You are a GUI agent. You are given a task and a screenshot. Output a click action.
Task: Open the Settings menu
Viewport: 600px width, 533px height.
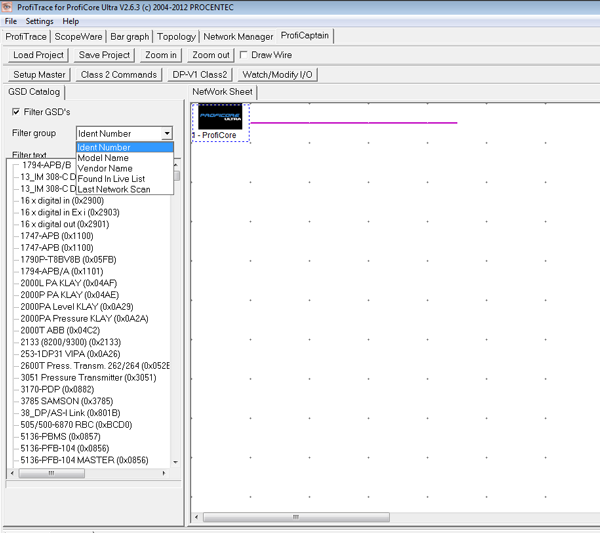click(x=39, y=21)
